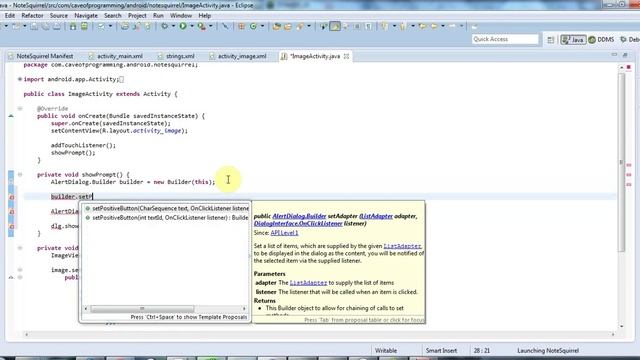Viewport: 640px width, 360px height.
Task: Toggle Block Selection mode toolbar button
Action: [x=357, y=27]
